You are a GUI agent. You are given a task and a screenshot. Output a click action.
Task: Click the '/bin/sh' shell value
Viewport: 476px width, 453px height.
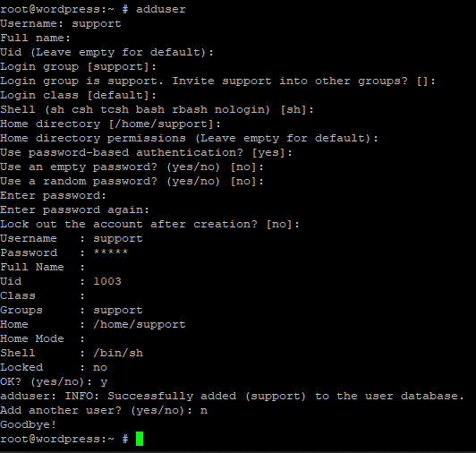[118, 353]
